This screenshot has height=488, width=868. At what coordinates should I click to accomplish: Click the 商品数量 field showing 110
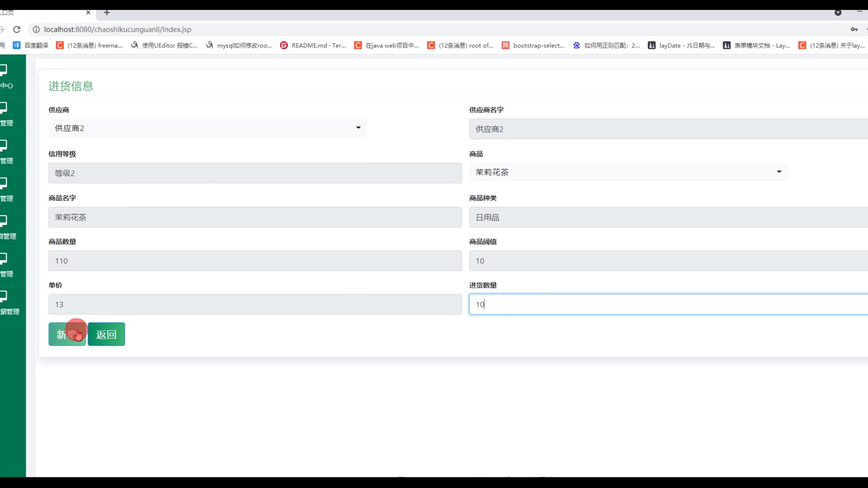click(255, 261)
